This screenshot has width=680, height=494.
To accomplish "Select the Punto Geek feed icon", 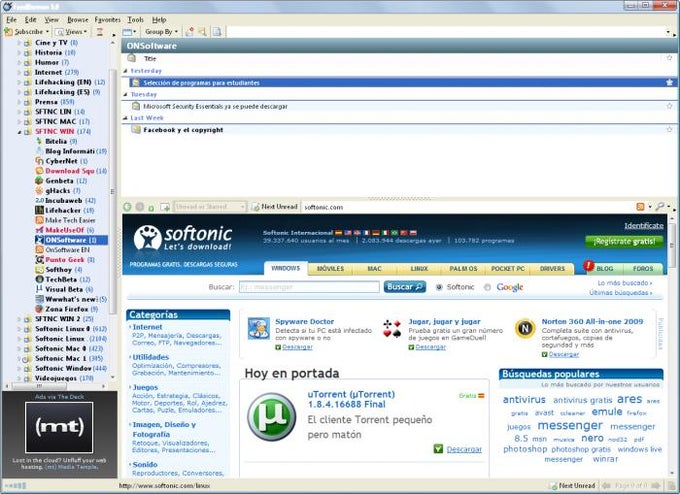I will pos(39,260).
